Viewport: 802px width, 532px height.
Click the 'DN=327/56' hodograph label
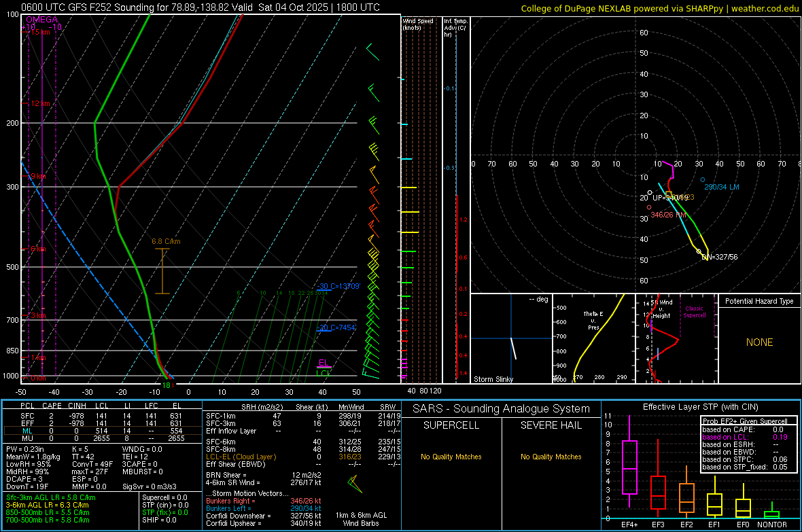pos(720,257)
